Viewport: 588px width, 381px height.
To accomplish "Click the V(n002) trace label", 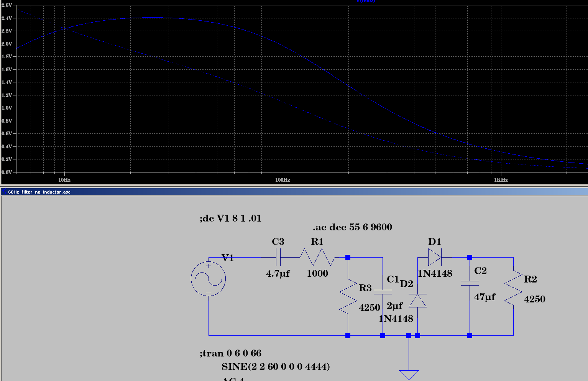I will (365, 1).
